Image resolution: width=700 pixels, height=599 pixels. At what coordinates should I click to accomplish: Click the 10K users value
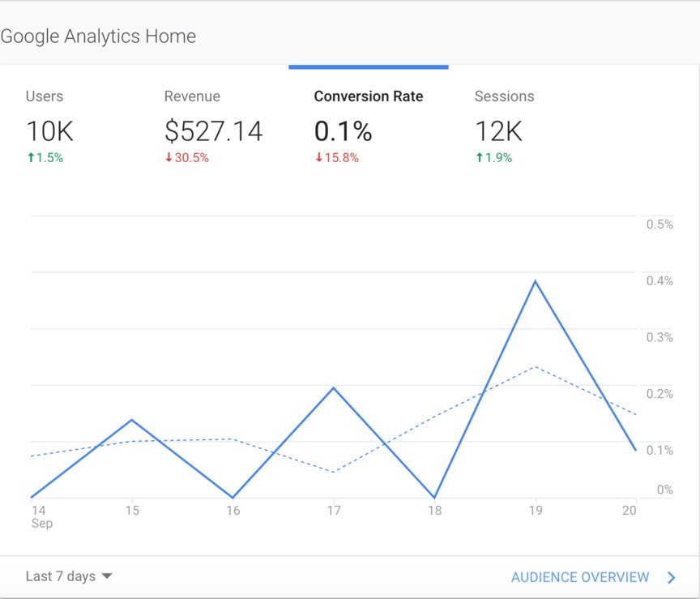(49, 130)
